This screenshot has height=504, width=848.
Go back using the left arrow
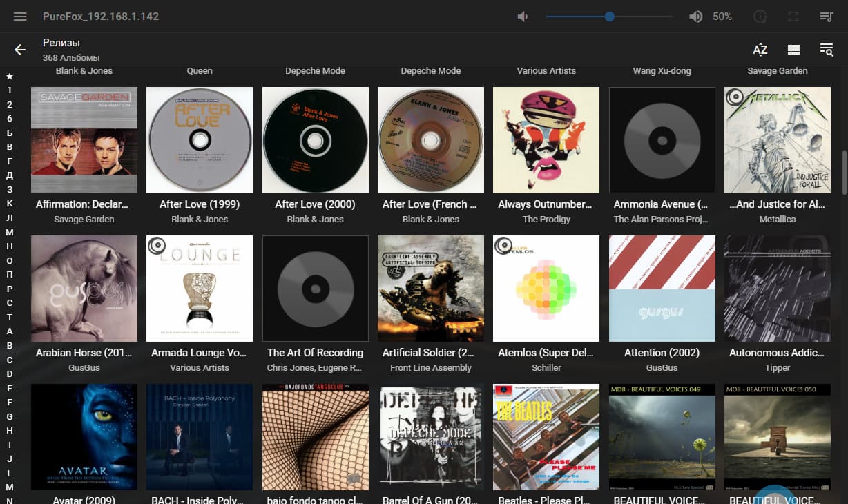[20, 50]
